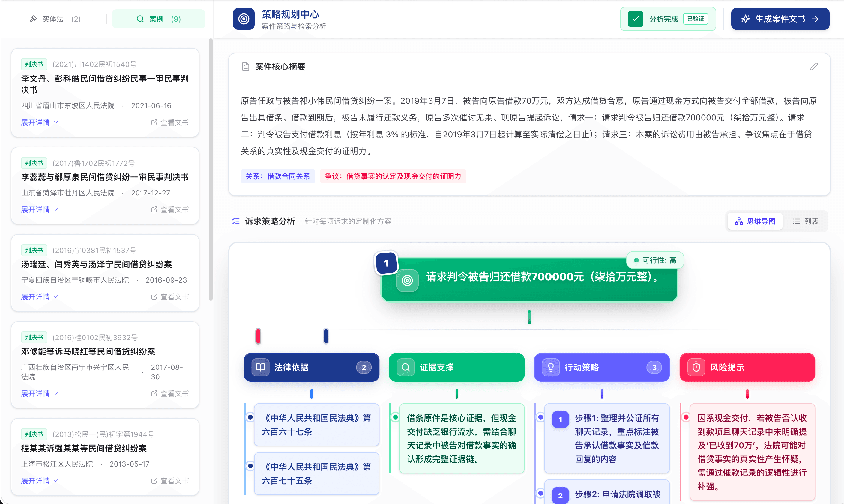Open the 实体法 (2) tab

point(55,19)
